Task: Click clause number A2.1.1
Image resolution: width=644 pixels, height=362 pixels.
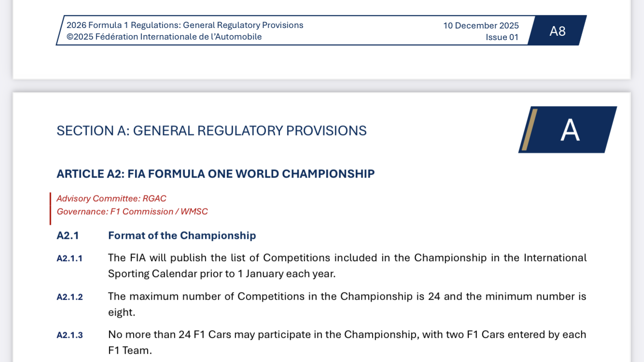Action: [x=70, y=258]
